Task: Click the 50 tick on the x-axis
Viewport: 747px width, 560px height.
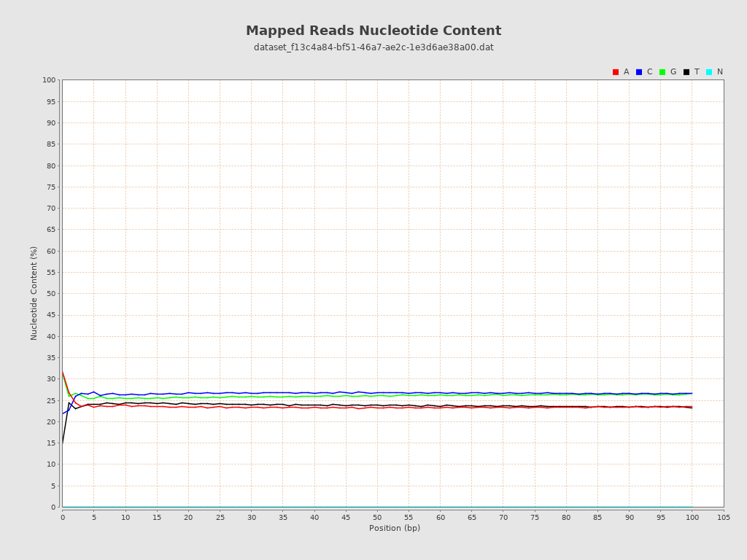Action: click(377, 518)
